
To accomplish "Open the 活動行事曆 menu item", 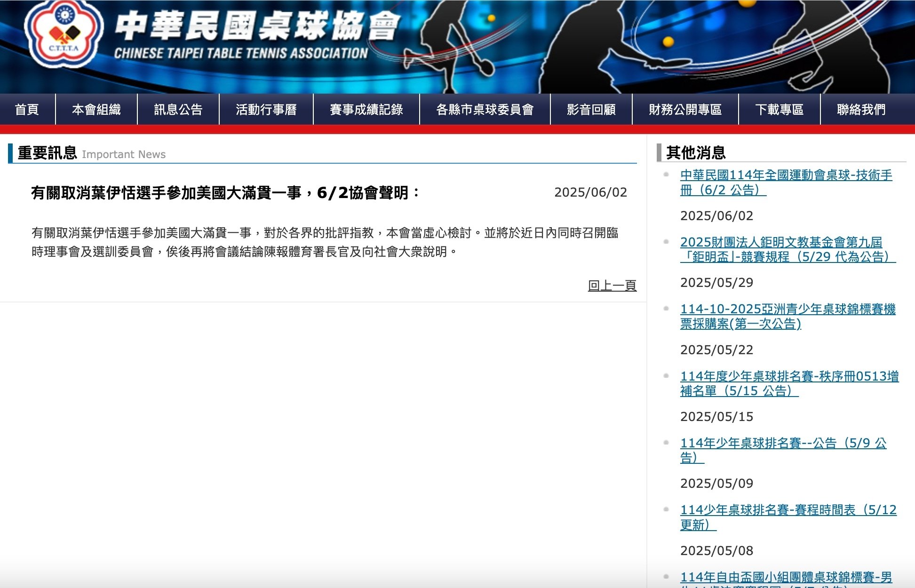I will 266,110.
